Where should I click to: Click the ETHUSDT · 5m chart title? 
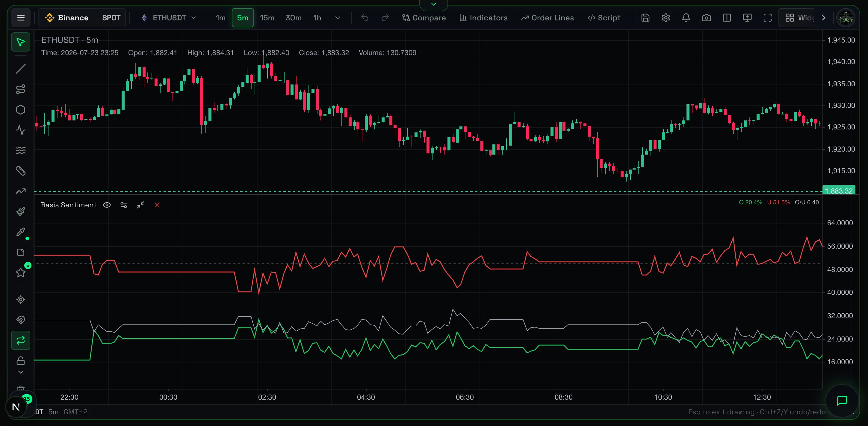pos(69,40)
